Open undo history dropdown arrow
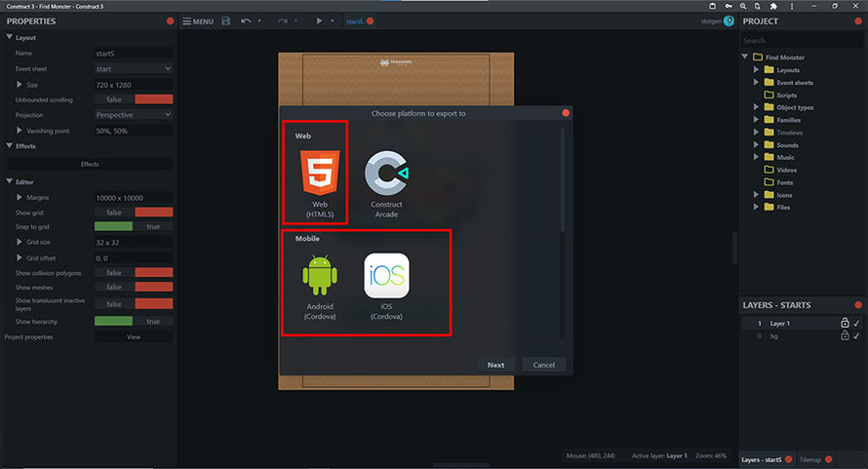Viewport: 868px width, 469px height. 259,21
